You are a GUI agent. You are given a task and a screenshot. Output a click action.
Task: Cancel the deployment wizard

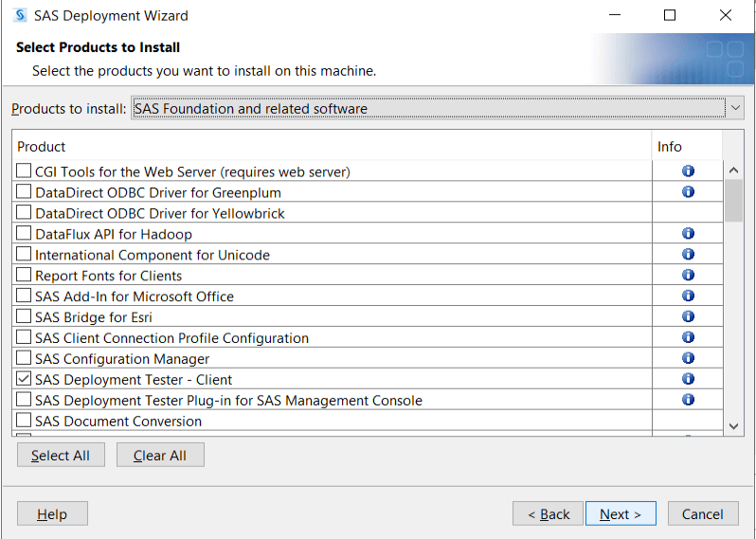tap(703, 514)
